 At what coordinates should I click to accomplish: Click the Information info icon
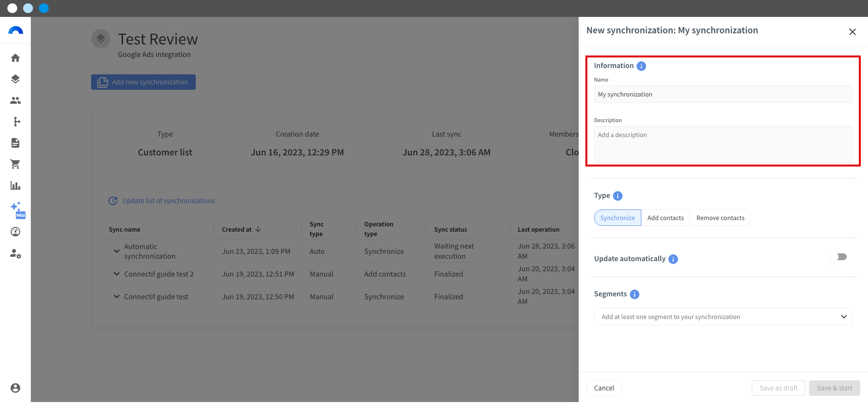(641, 66)
